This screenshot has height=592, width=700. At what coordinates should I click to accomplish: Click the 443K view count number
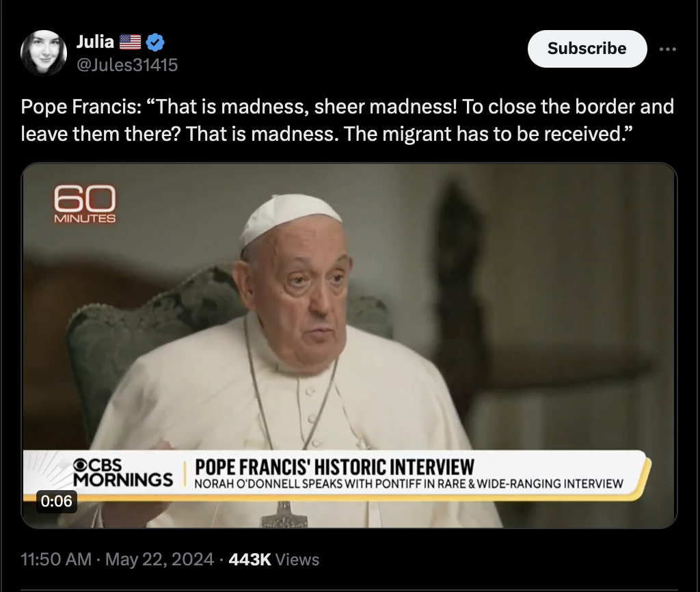tap(250, 559)
